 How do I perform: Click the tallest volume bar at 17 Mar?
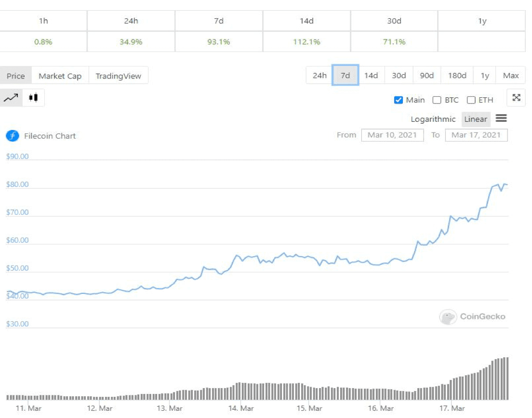coord(507,379)
